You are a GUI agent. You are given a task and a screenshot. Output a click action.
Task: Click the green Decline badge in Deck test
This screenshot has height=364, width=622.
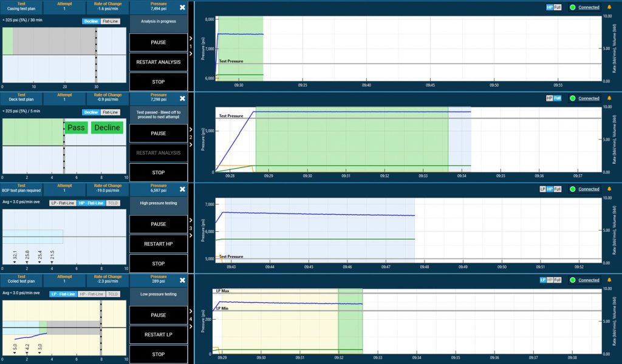pyautogui.click(x=107, y=127)
